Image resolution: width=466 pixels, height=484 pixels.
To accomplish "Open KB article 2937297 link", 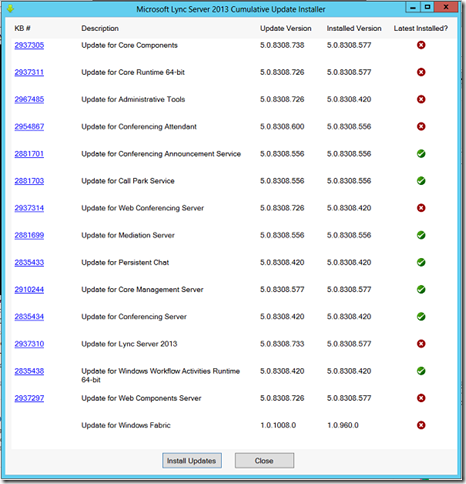I will (29, 398).
